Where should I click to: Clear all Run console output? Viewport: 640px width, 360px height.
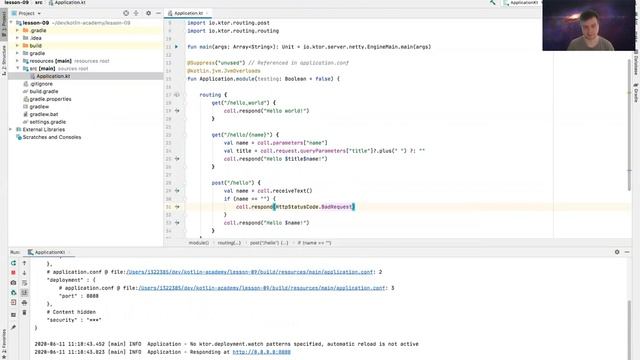pyautogui.click(x=24, y=313)
